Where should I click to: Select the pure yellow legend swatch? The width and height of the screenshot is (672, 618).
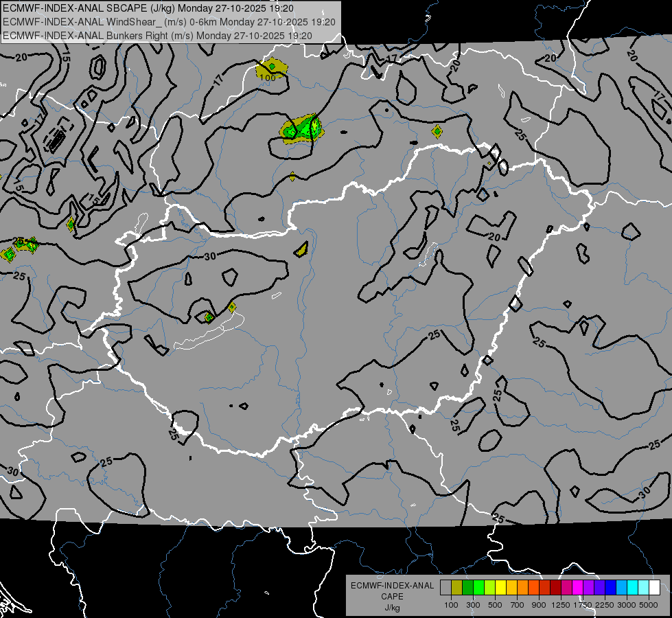click(x=500, y=588)
